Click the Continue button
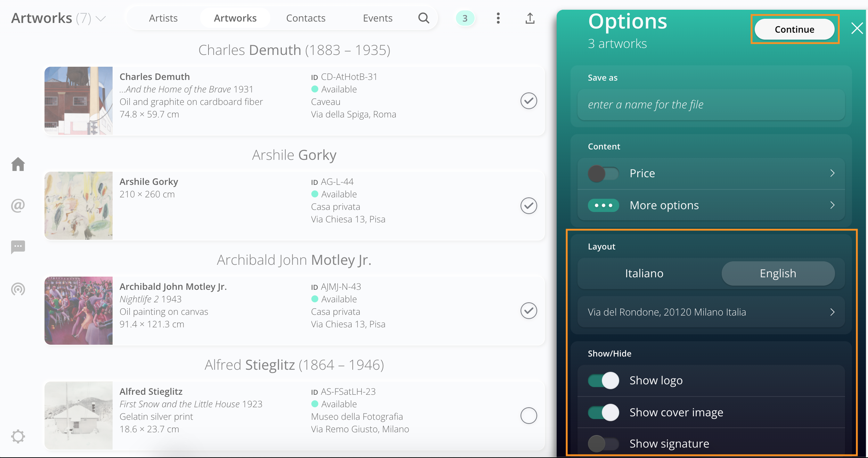The width and height of the screenshot is (868, 458). click(x=794, y=30)
